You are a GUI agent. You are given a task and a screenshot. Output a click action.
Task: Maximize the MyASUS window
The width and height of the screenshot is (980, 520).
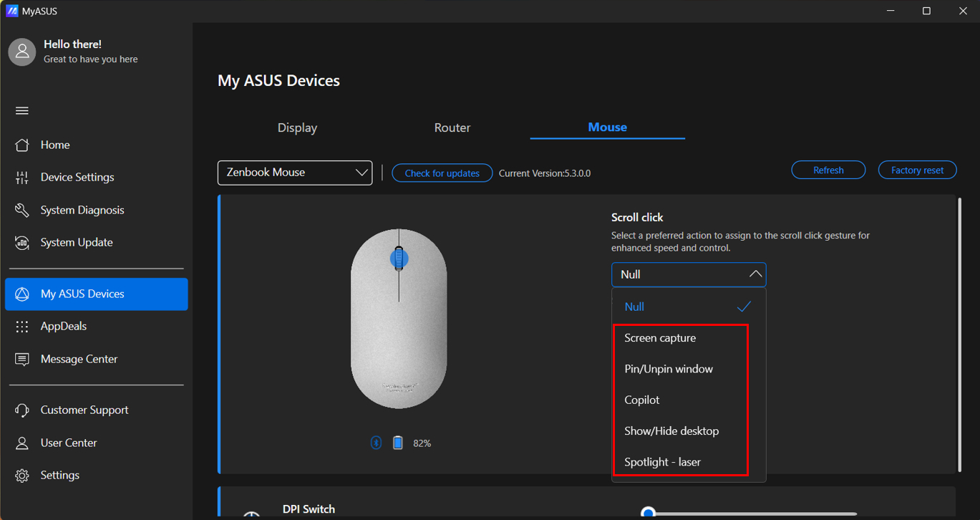(926, 11)
